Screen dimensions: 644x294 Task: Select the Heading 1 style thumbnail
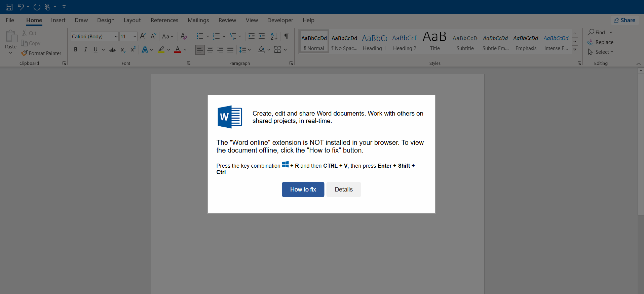click(374, 41)
